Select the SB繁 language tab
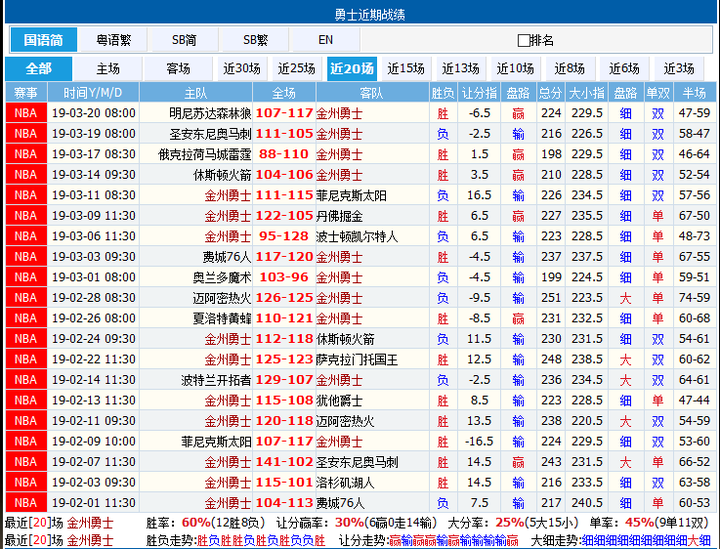Screen dimensions: 720x549 coord(255,40)
